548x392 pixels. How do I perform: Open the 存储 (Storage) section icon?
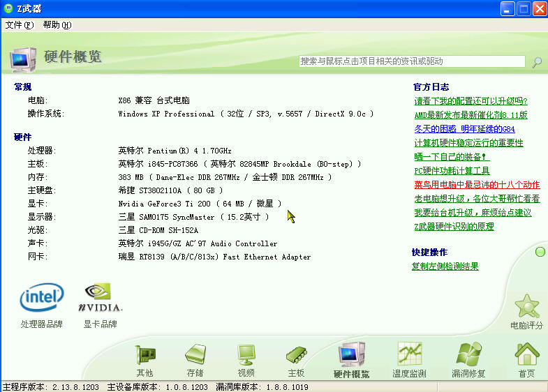195,355
